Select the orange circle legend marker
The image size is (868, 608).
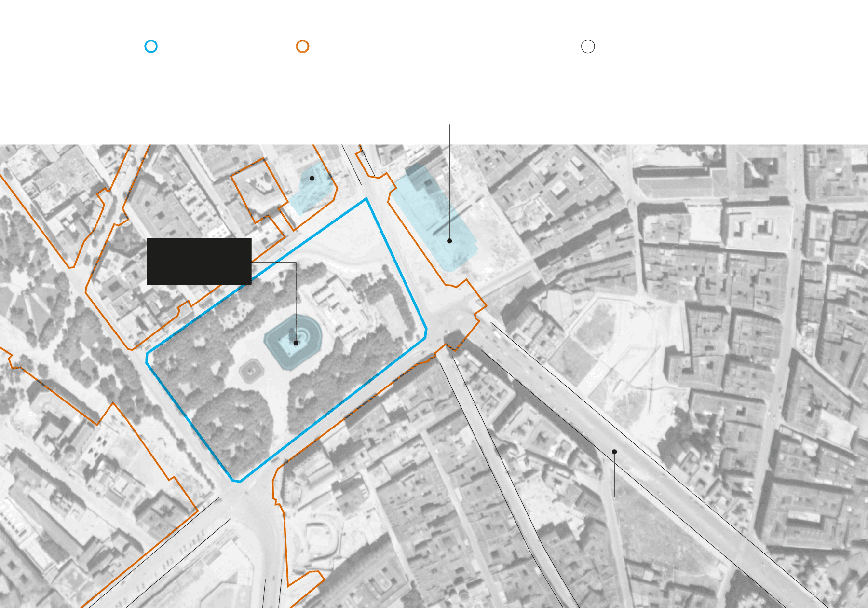[x=302, y=46]
